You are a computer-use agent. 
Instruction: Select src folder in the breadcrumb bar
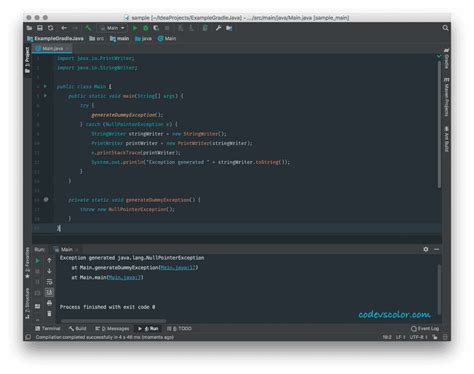click(97, 39)
